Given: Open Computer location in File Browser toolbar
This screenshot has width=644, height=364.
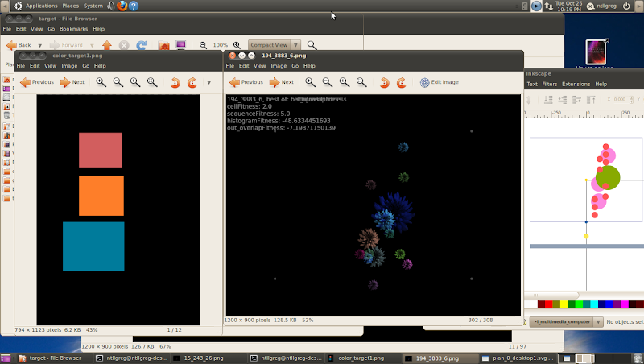Looking at the screenshot, I should 181,45.
